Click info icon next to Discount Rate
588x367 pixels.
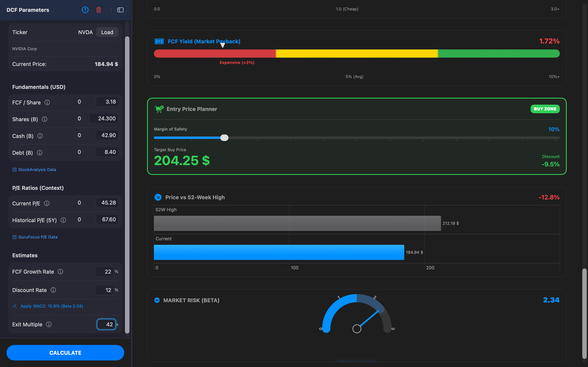click(x=53, y=290)
